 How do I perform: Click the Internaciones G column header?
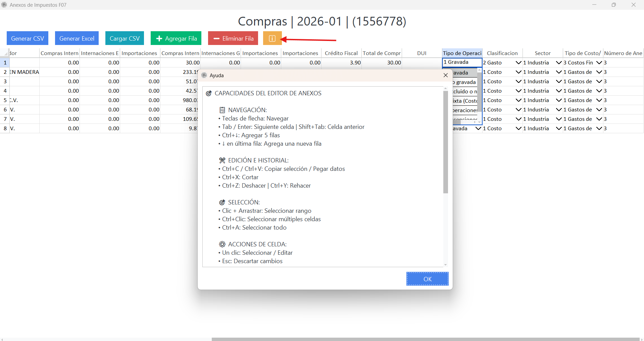tap(220, 53)
